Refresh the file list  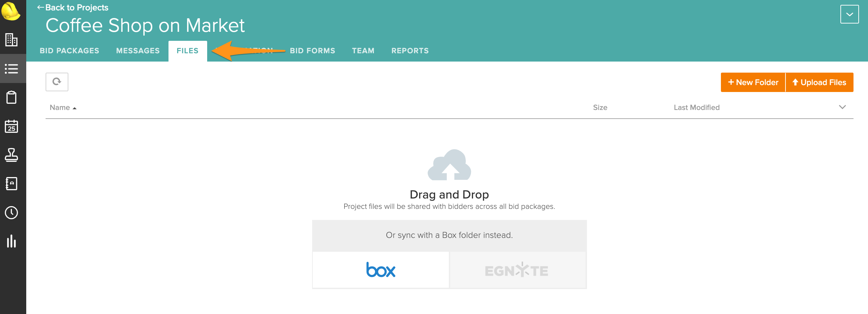coord(57,82)
